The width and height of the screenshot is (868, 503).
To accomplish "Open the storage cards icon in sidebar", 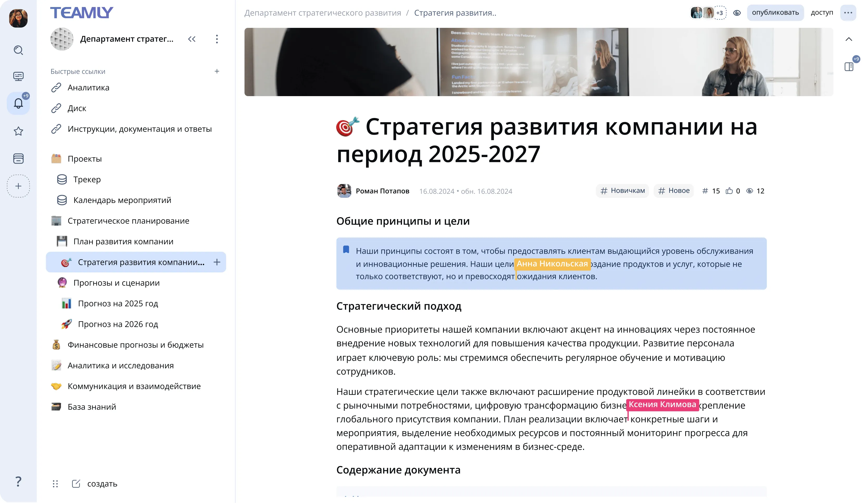I will 18,158.
